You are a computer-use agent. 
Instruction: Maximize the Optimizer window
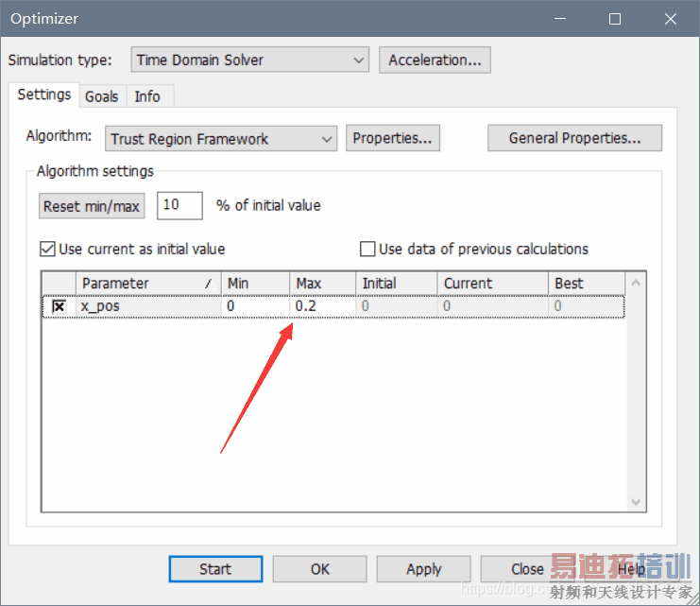tap(615, 19)
